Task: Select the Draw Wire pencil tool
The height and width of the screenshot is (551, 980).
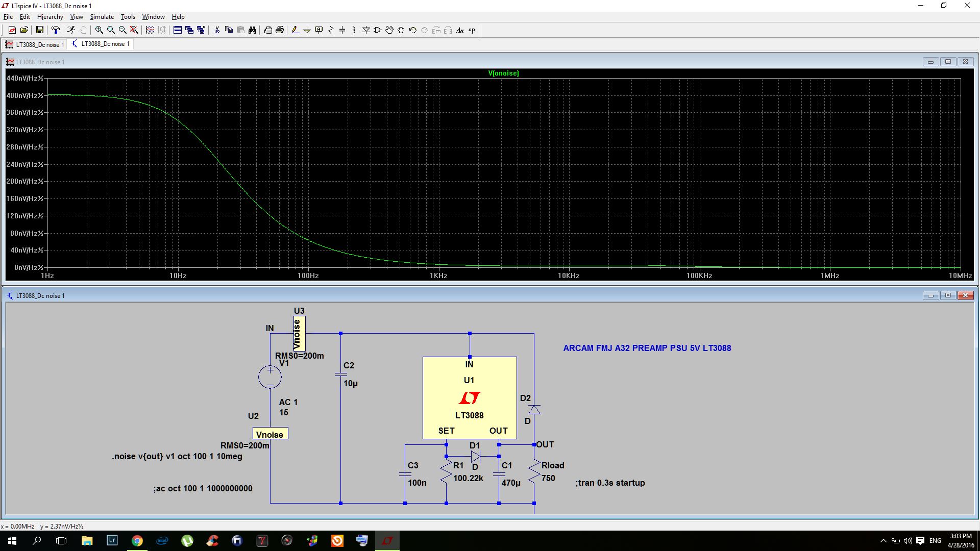Action: click(x=296, y=30)
